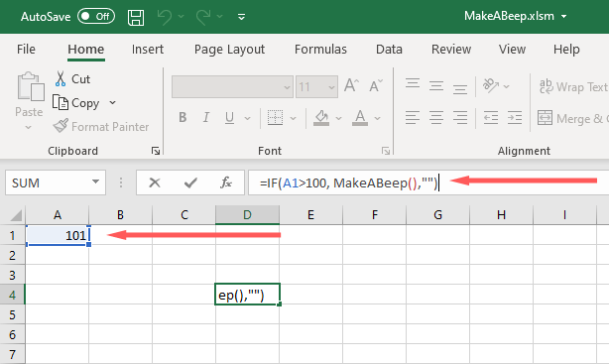Open the Font Color palette dropdown

pos(378,118)
